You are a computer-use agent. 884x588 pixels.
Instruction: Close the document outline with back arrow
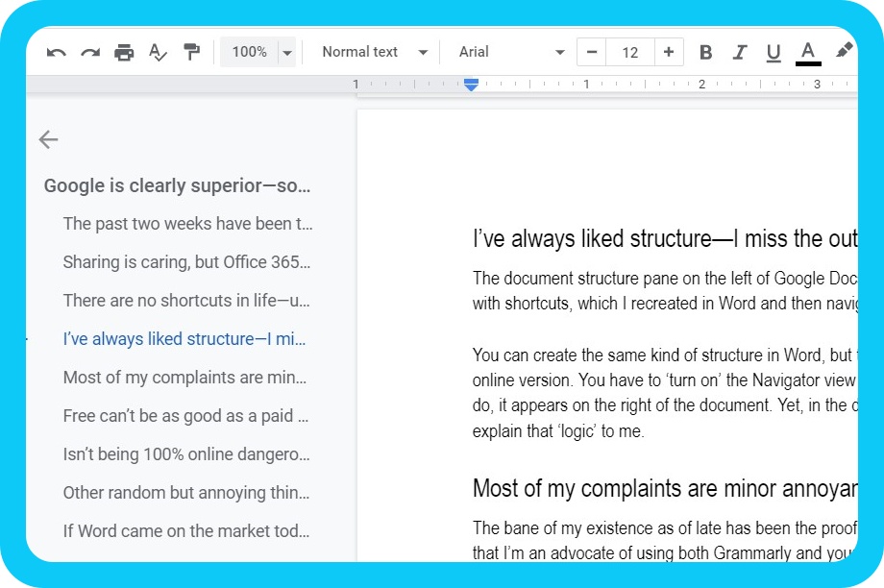point(48,139)
